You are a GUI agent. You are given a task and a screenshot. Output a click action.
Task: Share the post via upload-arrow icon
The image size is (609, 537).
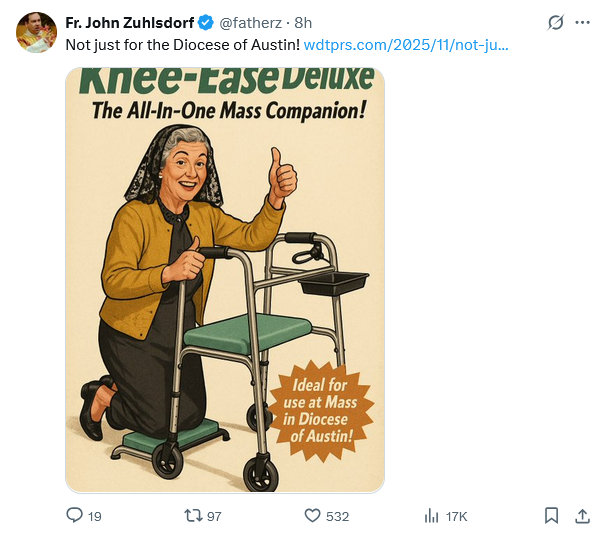(x=582, y=516)
